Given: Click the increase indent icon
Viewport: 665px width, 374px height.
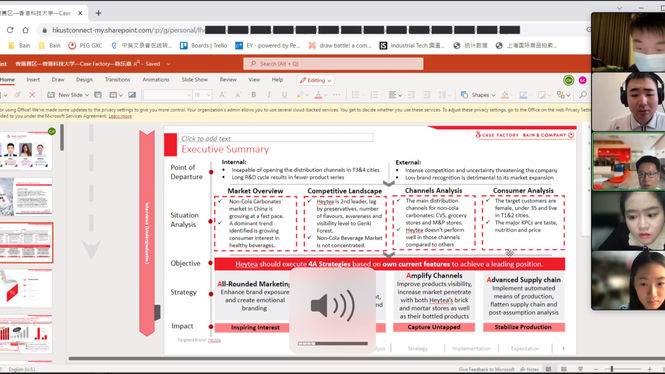Looking at the screenshot, I should (427, 95).
